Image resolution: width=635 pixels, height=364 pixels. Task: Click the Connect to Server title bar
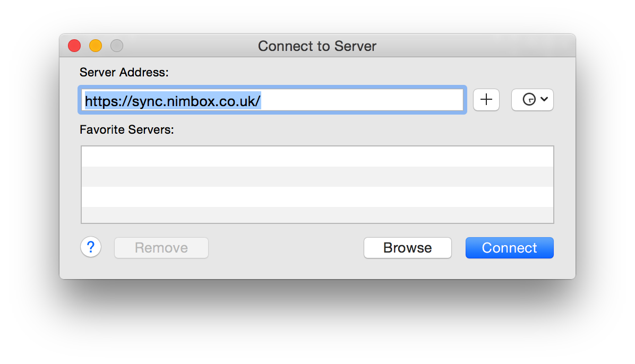point(316,46)
